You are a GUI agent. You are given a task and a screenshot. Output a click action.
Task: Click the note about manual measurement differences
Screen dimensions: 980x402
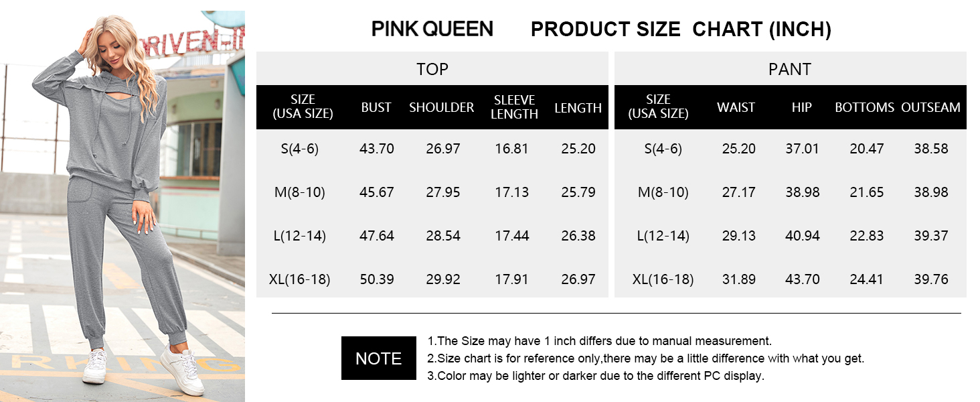click(x=599, y=341)
